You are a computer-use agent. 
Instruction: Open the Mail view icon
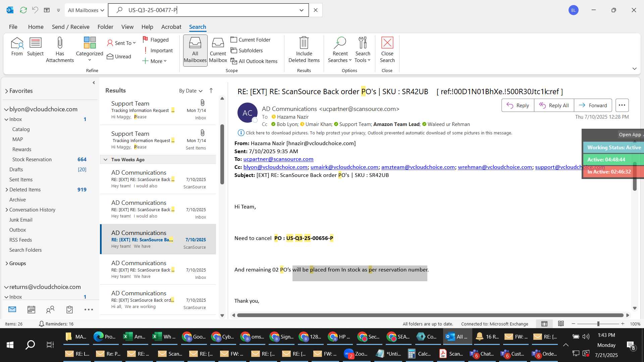point(12,309)
